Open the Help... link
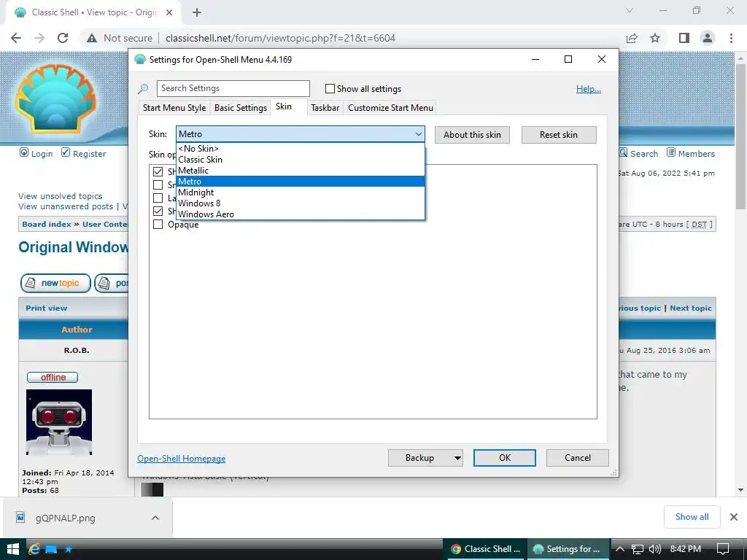747x560 pixels. pyautogui.click(x=589, y=88)
